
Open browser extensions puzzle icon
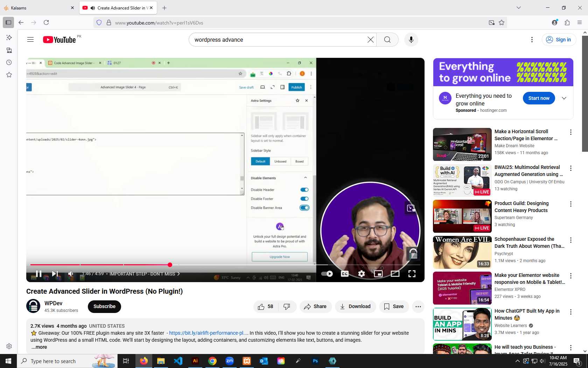pyautogui.click(x=567, y=22)
